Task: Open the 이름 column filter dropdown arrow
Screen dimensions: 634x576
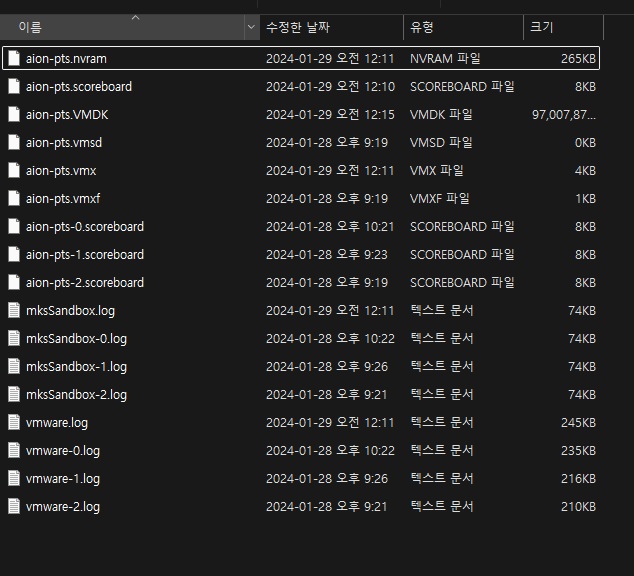Action: 251,27
